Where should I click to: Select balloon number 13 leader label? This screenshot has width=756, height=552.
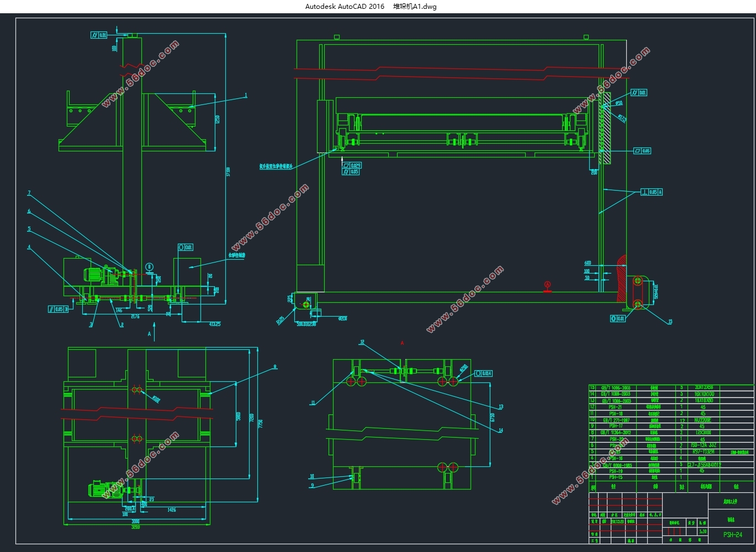(x=501, y=407)
